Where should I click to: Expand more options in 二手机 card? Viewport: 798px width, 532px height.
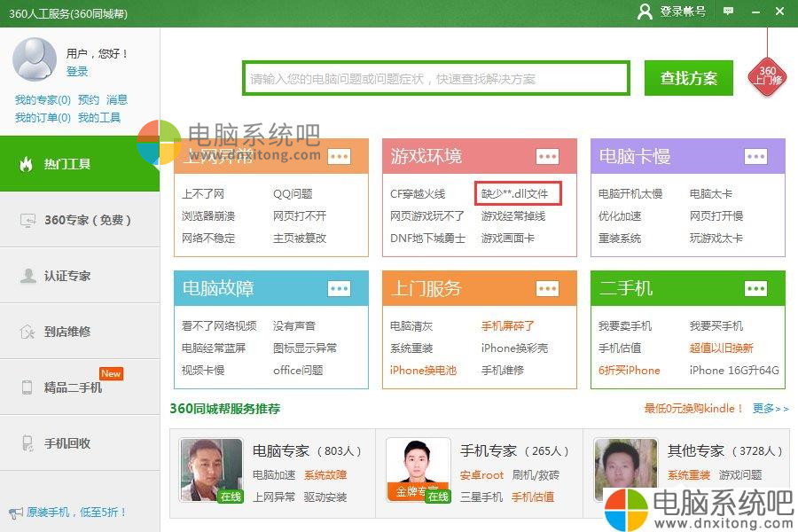[x=755, y=289]
